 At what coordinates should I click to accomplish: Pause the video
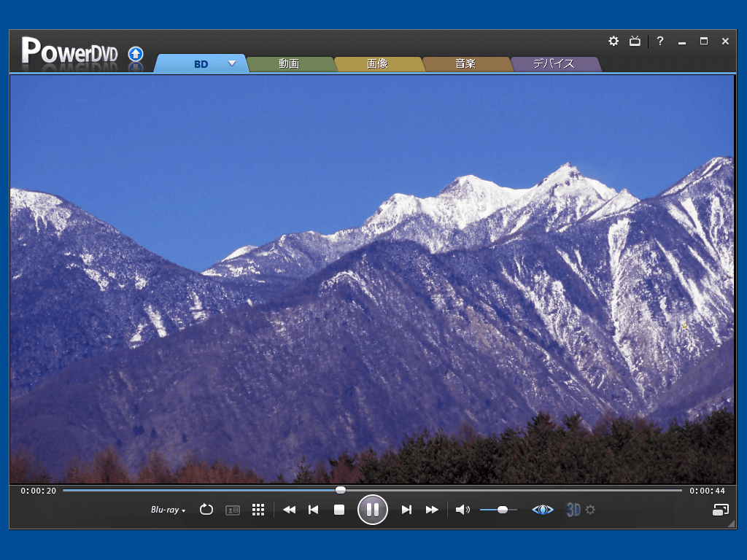(373, 510)
